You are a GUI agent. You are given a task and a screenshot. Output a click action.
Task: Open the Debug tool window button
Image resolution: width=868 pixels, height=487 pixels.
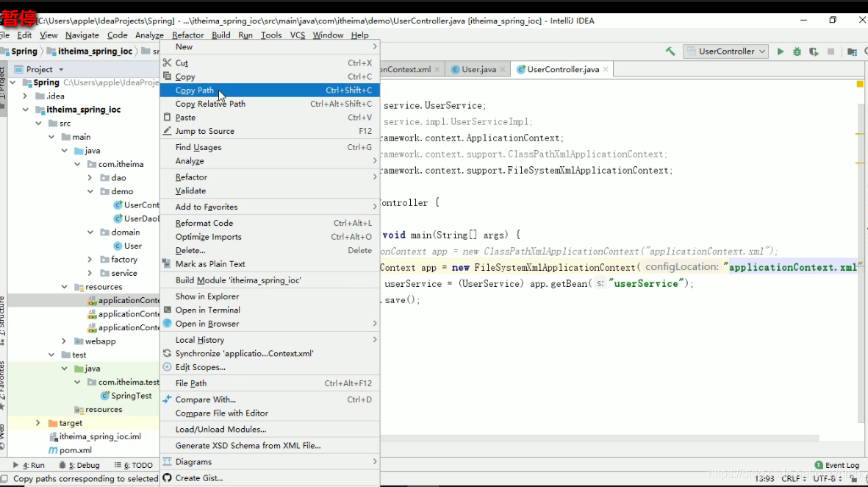(x=79, y=465)
